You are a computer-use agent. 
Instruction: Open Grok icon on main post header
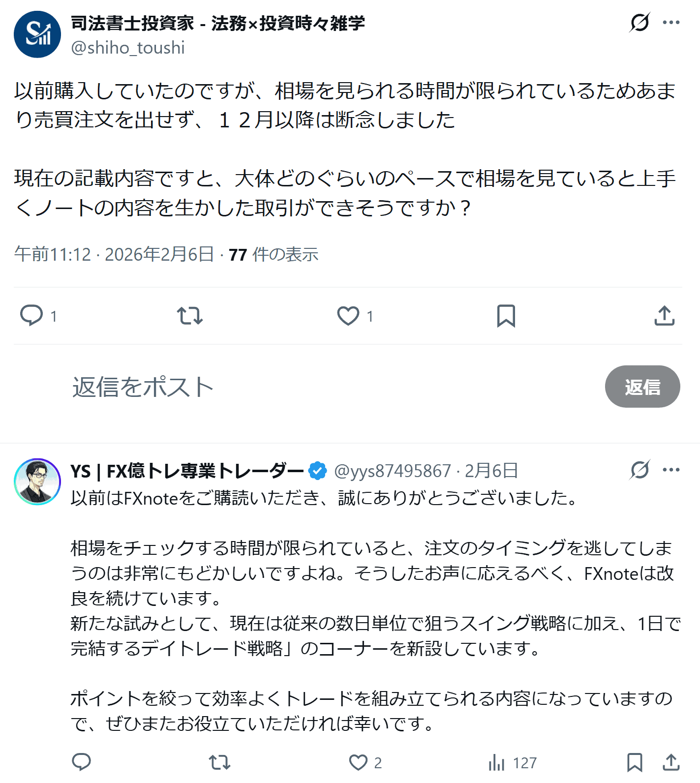tap(639, 23)
